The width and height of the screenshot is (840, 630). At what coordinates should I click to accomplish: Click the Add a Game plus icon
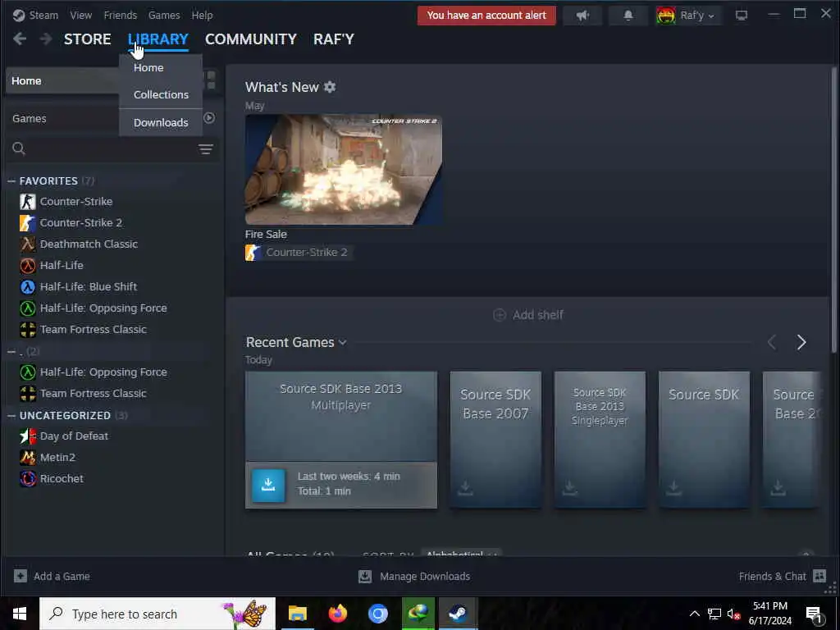point(21,576)
